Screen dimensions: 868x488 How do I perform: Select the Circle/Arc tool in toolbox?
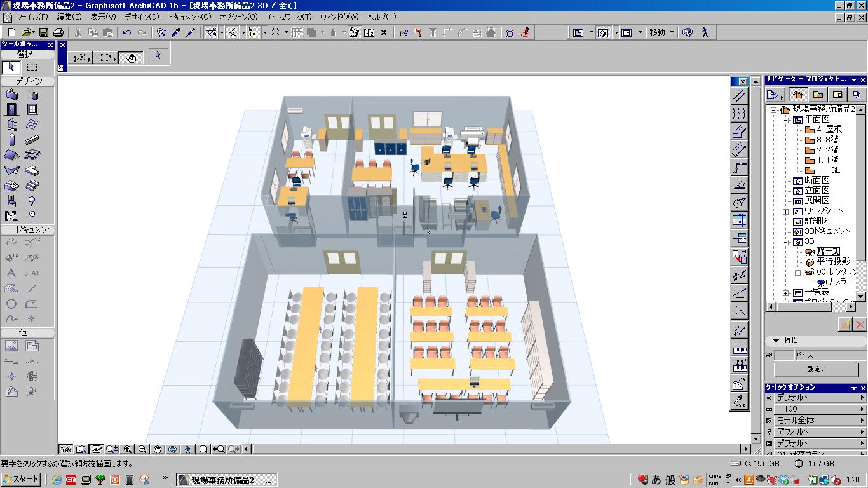[x=11, y=304]
